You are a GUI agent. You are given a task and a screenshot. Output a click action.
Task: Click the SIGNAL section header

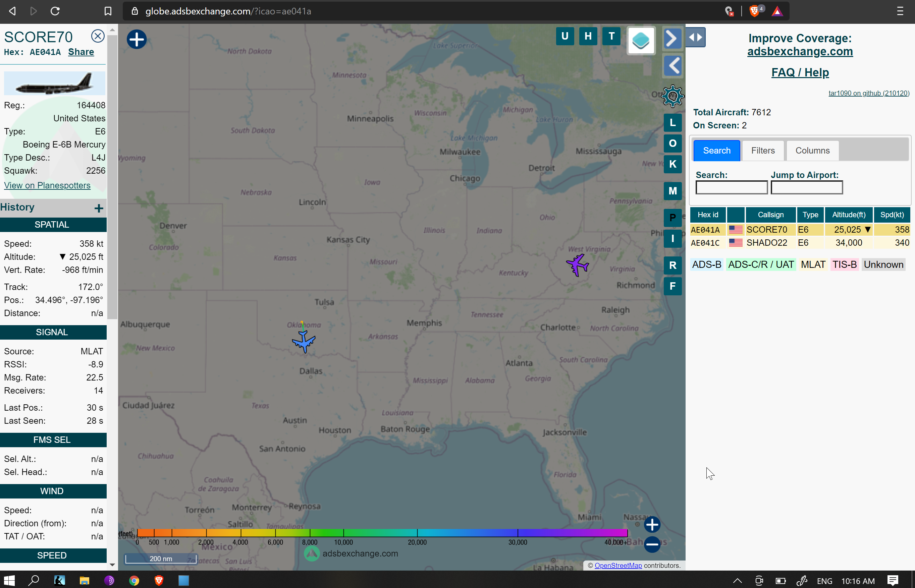pyautogui.click(x=53, y=332)
